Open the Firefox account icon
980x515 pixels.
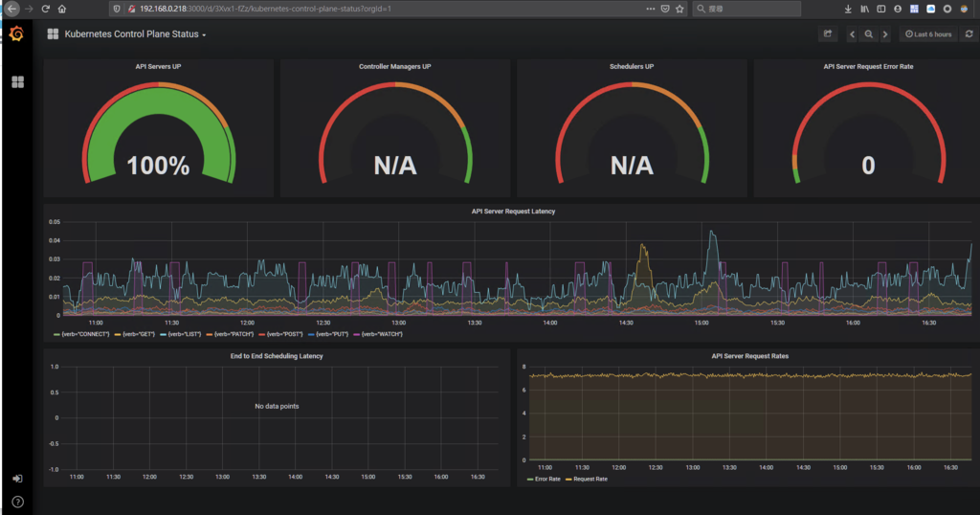click(898, 9)
